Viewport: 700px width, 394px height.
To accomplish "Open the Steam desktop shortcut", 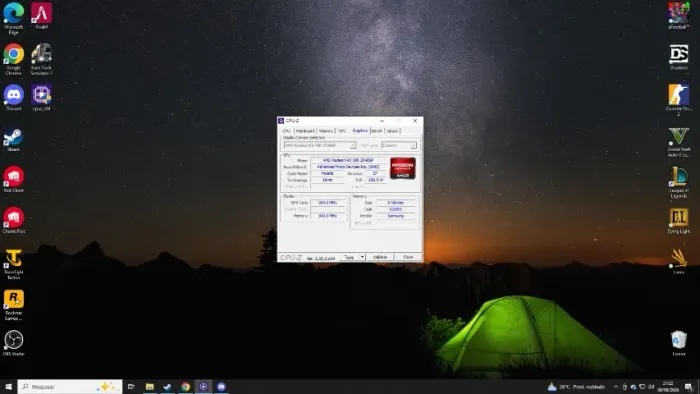I will point(13,140).
